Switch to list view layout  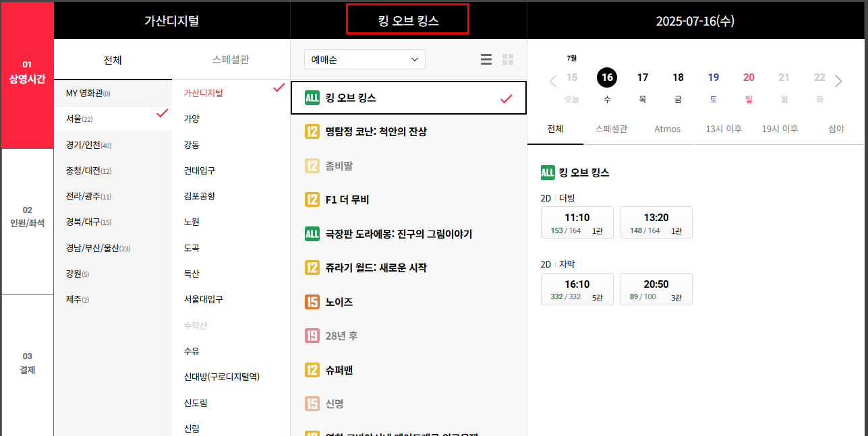[486, 59]
